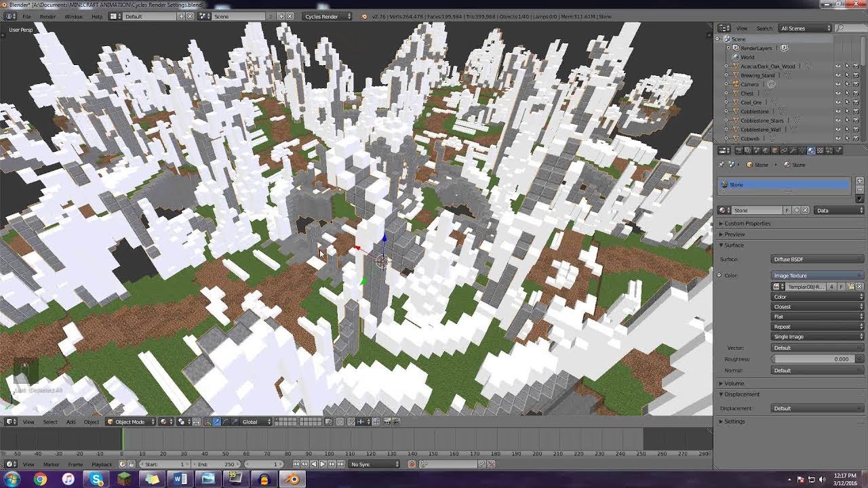Screen dimensions: 868x488
Task: Open the Minecraft grass block taskbar icon
Action: (124, 479)
